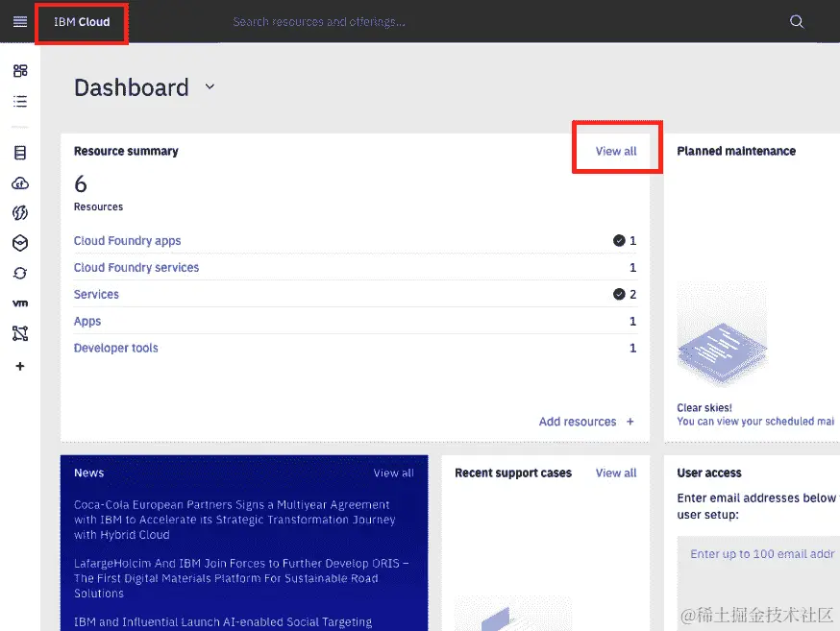Click View all in News panel

(x=394, y=473)
